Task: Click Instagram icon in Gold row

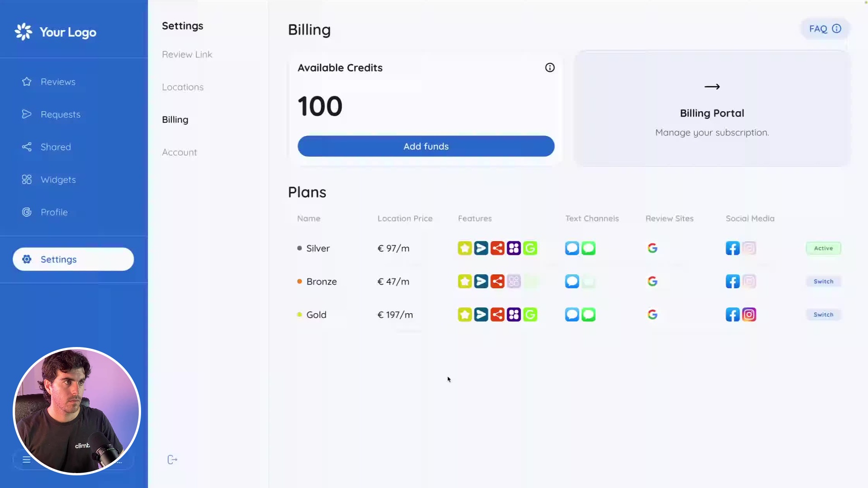Action: (749, 314)
